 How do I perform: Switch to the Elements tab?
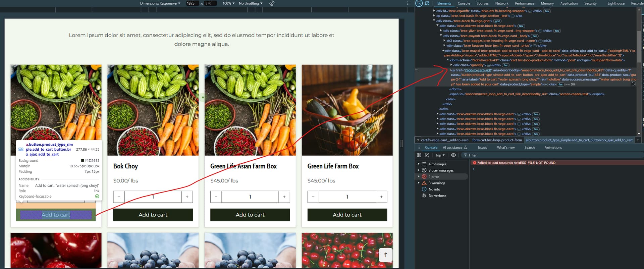(x=444, y=3)
